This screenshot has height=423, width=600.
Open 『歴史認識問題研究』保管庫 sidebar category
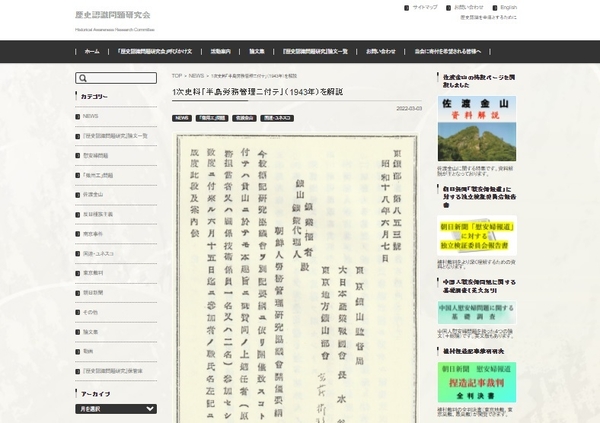[x=112, y=371]
